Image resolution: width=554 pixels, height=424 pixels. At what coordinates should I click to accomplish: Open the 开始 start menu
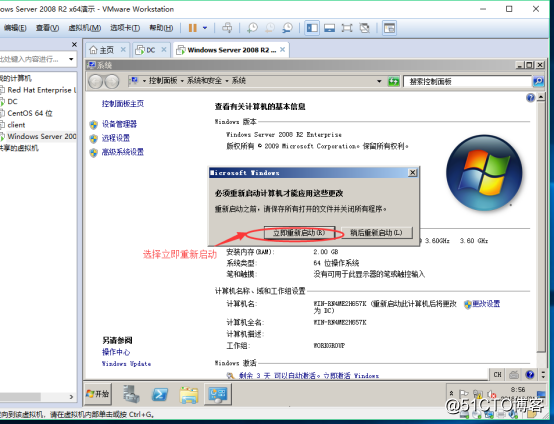pyautogui.click(x=98, y=394)
